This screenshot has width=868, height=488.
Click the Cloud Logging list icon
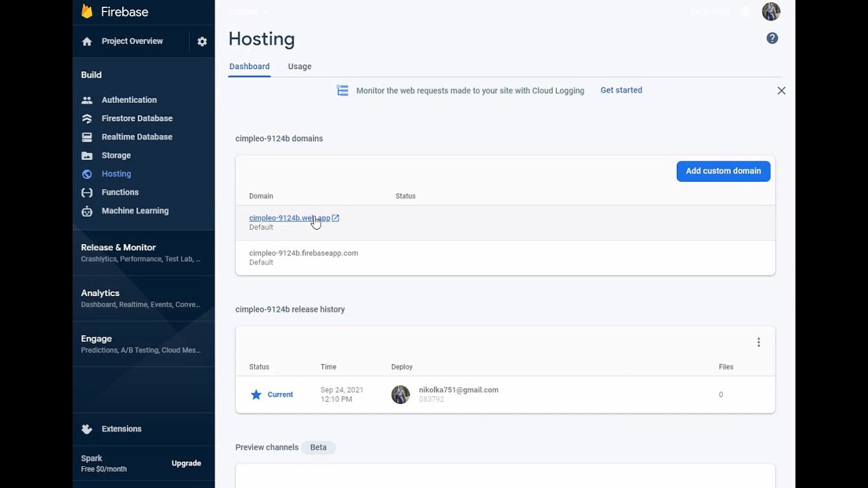(x=342, y=90)
